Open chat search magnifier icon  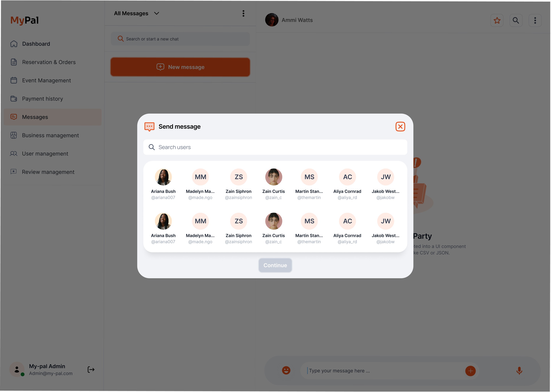point(516,20)
